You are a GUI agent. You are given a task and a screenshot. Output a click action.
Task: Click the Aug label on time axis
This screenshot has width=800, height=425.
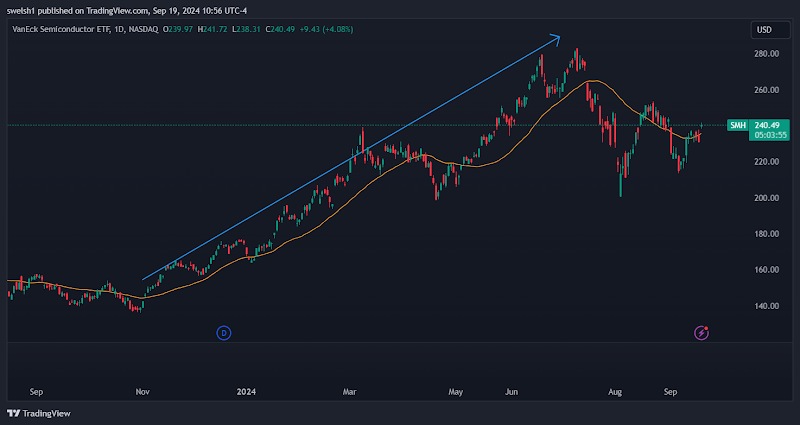pyautogui.click(x=615, y=392)
